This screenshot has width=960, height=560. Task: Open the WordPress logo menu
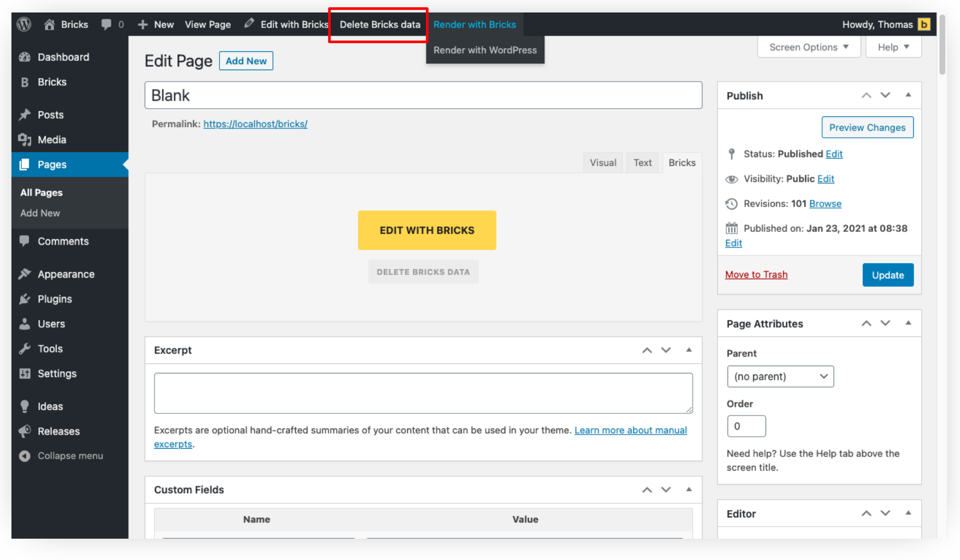24,24
